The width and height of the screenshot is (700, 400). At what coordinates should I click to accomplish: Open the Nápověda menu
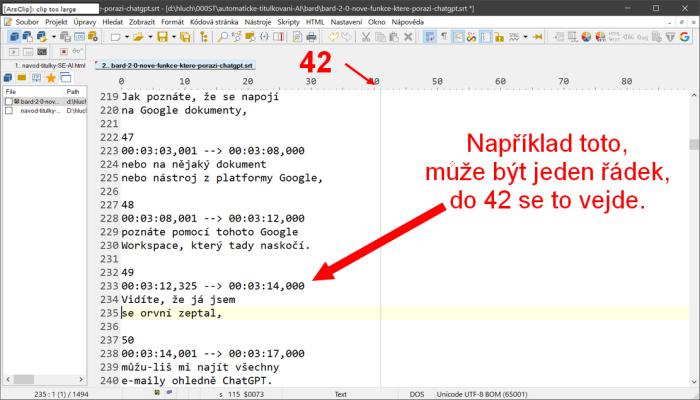pos(408,22)
